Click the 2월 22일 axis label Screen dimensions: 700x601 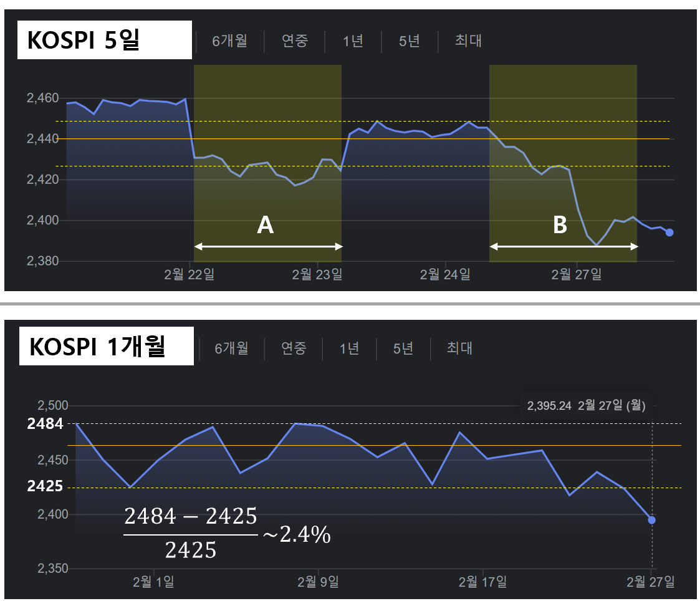[x=189, y=274]
